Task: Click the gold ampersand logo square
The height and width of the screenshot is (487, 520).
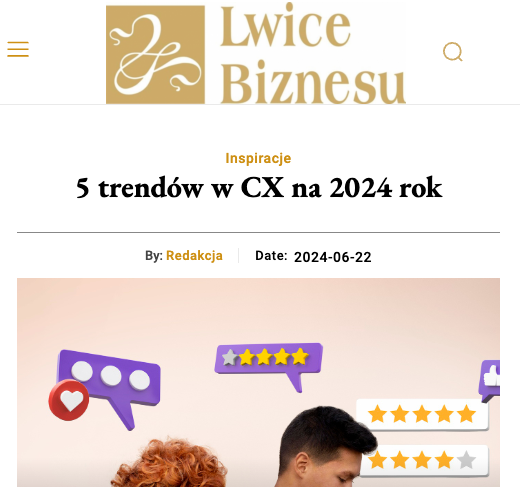Action: point(155,54)
